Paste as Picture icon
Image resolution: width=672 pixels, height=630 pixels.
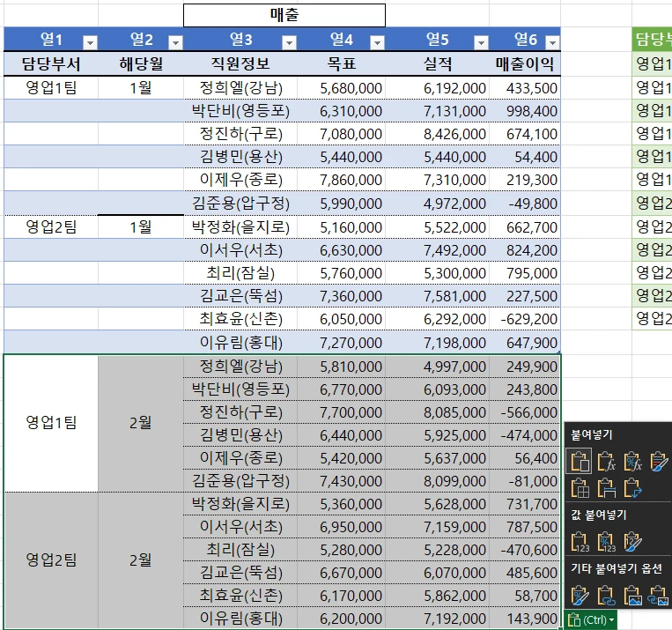click(632, 596)
